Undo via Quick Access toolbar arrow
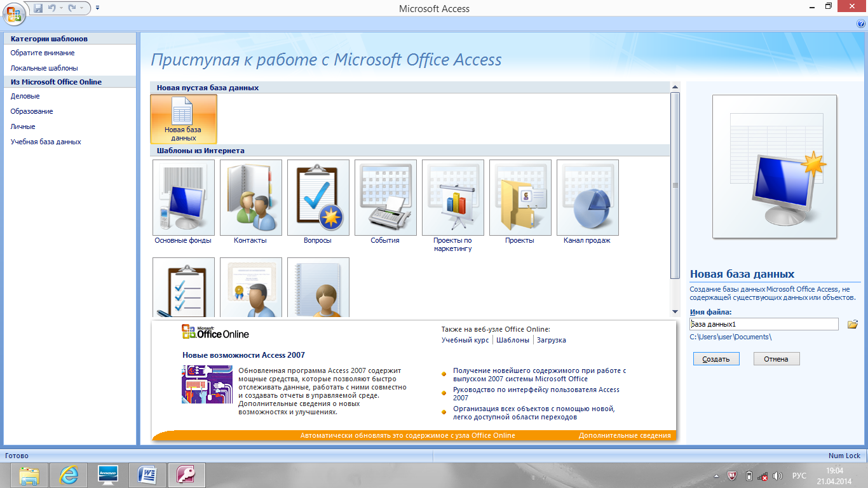The height and width of the screenshot is (488, 868). pyautogui.click(x=52, y=8)
